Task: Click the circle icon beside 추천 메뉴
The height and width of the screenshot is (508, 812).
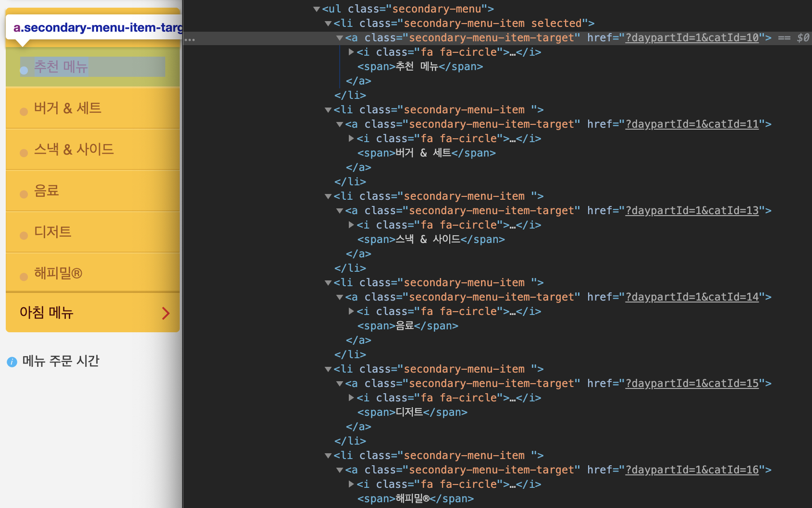Action: click(x=24, y=71)
